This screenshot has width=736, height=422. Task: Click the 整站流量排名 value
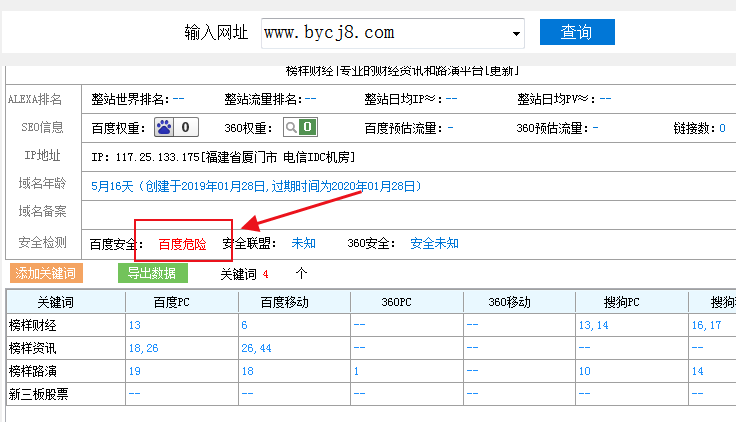(310, 99)
